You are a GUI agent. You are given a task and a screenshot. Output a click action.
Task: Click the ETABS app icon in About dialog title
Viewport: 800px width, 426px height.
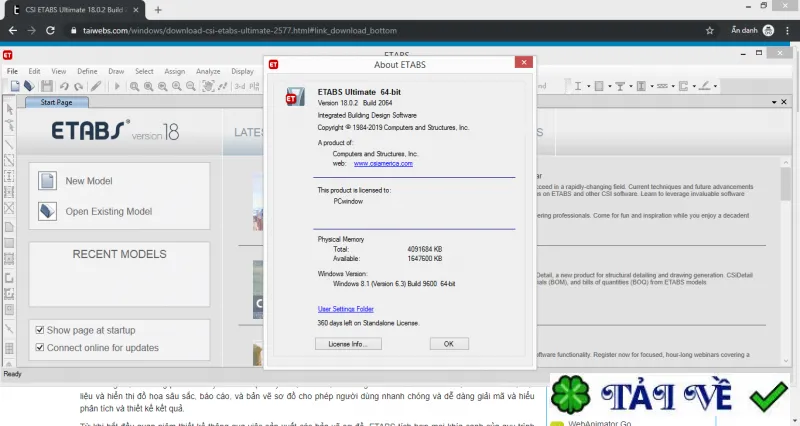tap(273, 64)
